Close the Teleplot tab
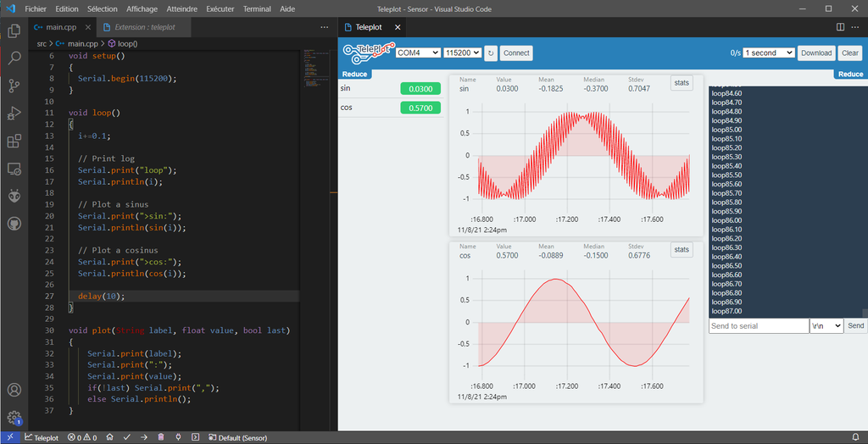 pyautogui.click(x=398, y=26)
